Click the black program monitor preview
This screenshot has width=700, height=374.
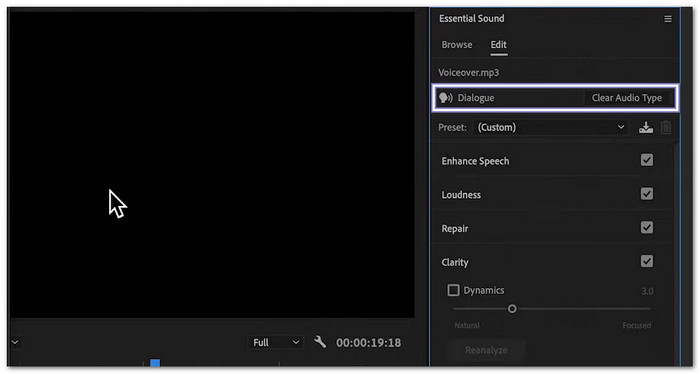click(212, 164)
